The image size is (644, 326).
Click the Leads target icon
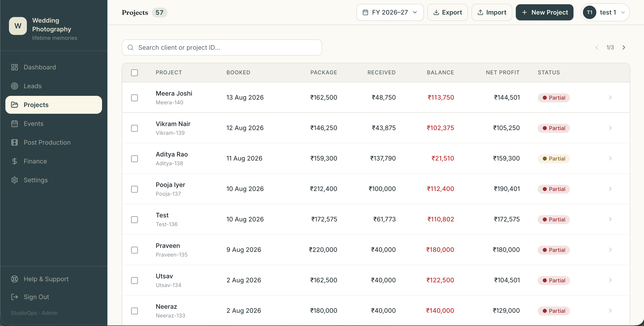(x=15, y=86)
